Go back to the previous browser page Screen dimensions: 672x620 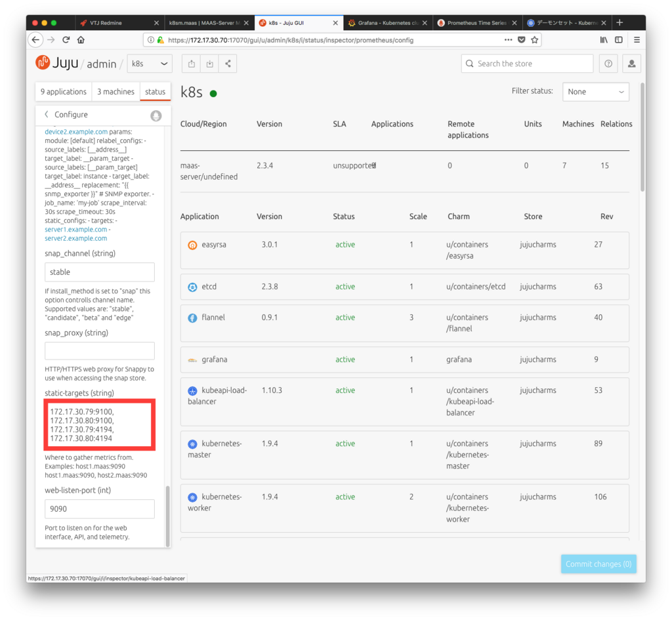(x=35, y=40)
